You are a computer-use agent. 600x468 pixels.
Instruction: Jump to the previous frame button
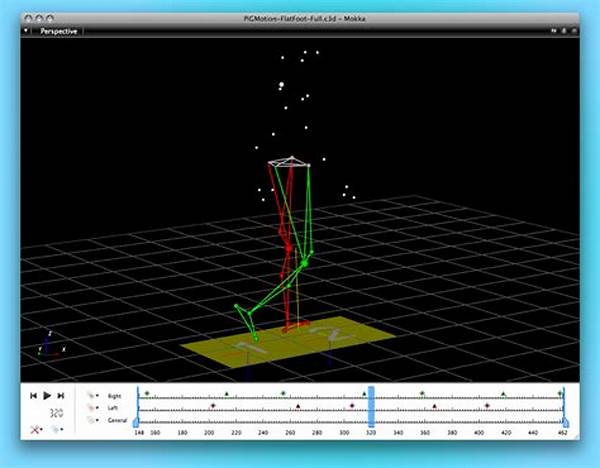click(34, 396)
